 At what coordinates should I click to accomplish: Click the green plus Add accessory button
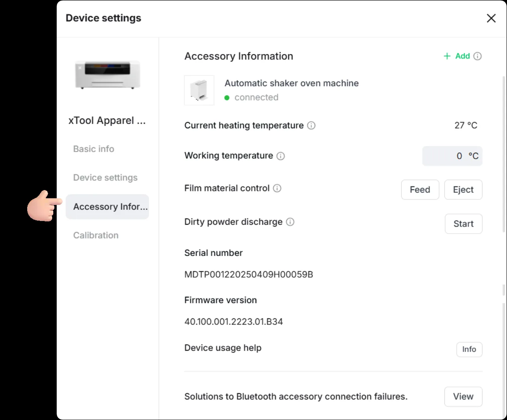pyautogui.click(x=457, y=56)
